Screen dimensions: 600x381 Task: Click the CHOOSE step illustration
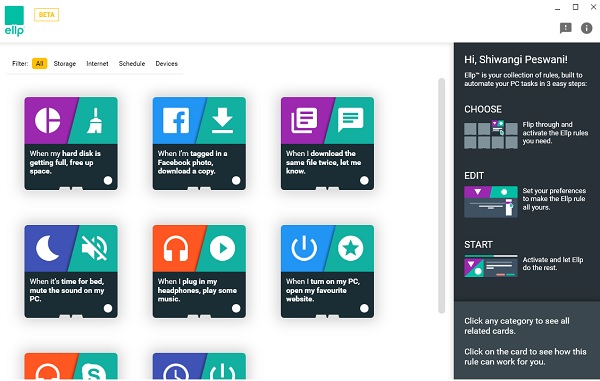[491, 134]
